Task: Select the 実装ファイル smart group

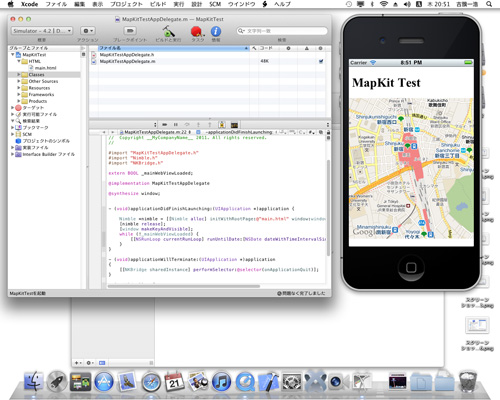Action: click(35, 148)
